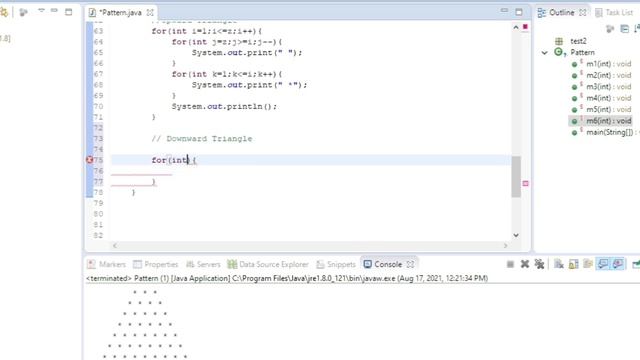This screenshot has height=360, width=640.
Task: Close the Pattern.java editor tab
Action: pyautogui.click(x=150, y=13)
